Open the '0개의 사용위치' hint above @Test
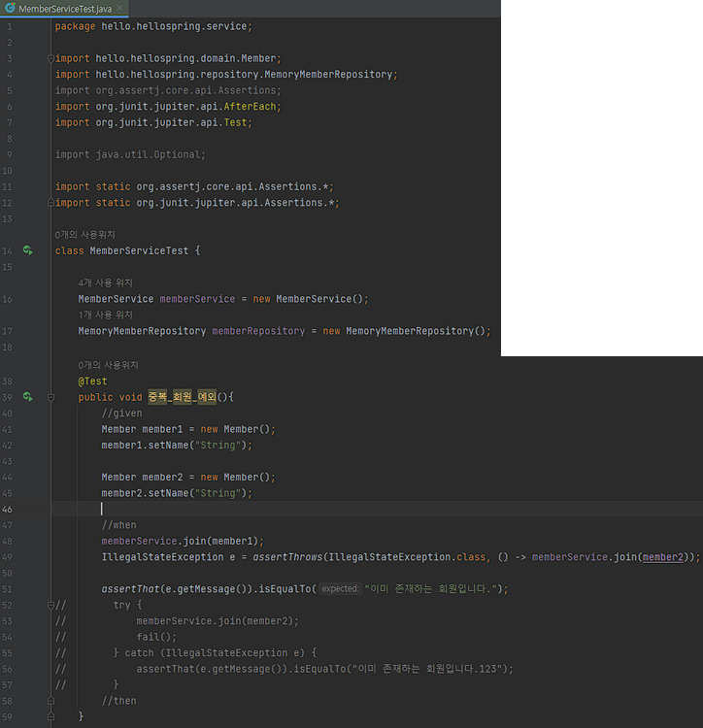703x728 pixels. 108,365
